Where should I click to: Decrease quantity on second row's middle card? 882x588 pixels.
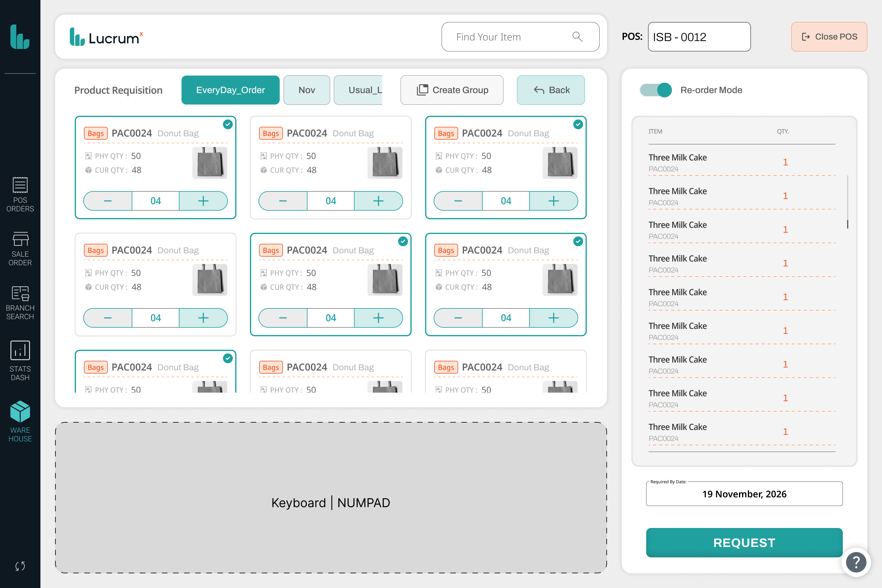click(283, 318)
